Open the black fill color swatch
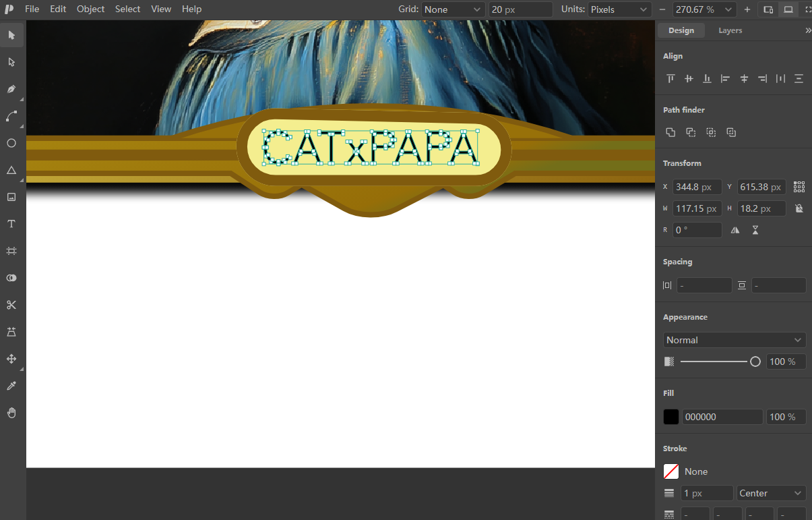This screenshot has height=520, width=812. click(x=671, y=417)
